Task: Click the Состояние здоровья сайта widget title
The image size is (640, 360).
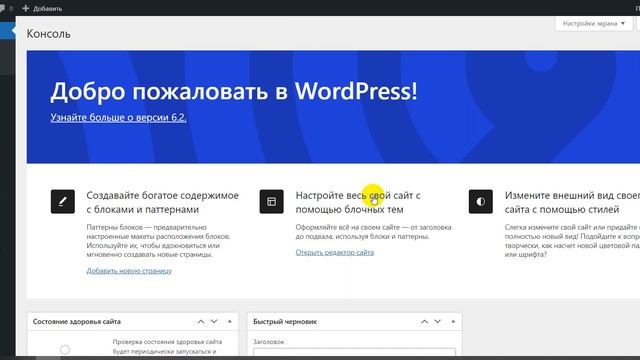Action: 77,322
